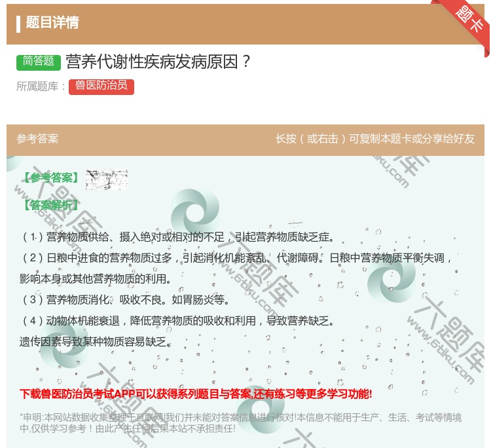Click the gray *申明 disclaimer text
This screenshot has width=491, height=448.
(x=241, y=423)
